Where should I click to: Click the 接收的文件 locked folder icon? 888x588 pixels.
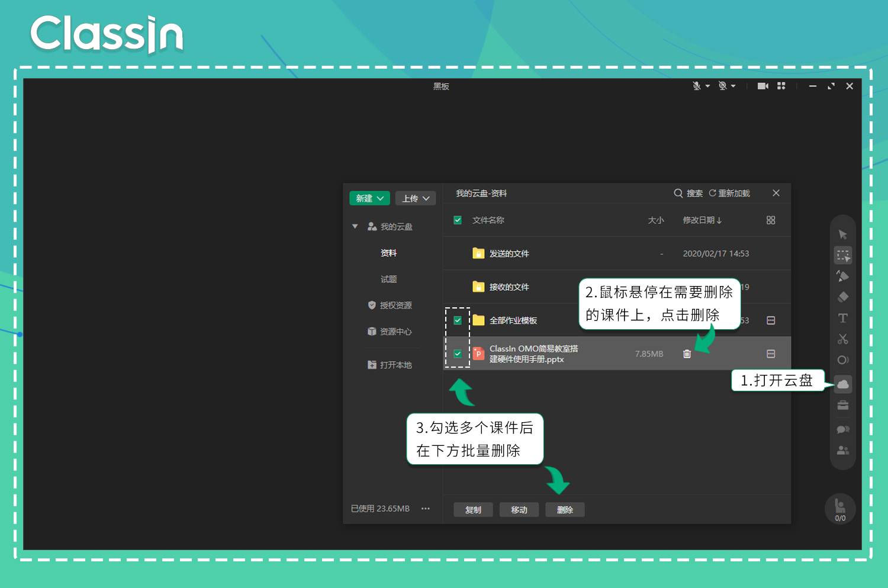(x=478, y=287)
